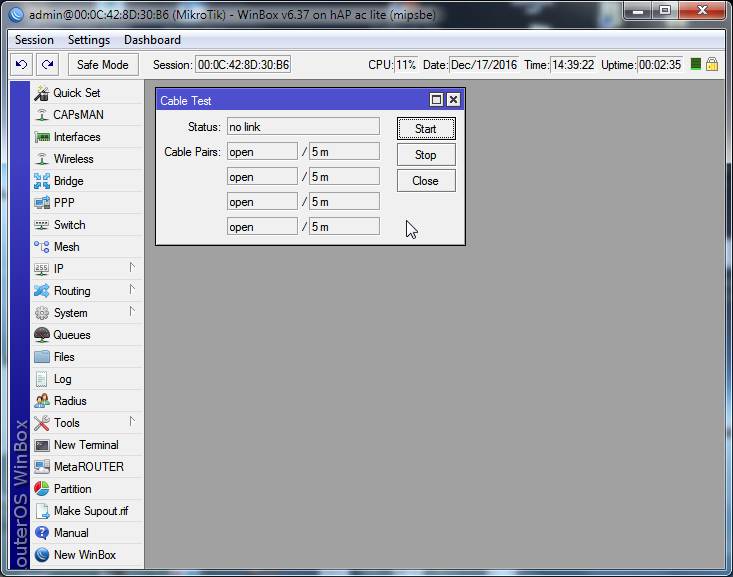Expand the Routing submenu arrow

132,289
